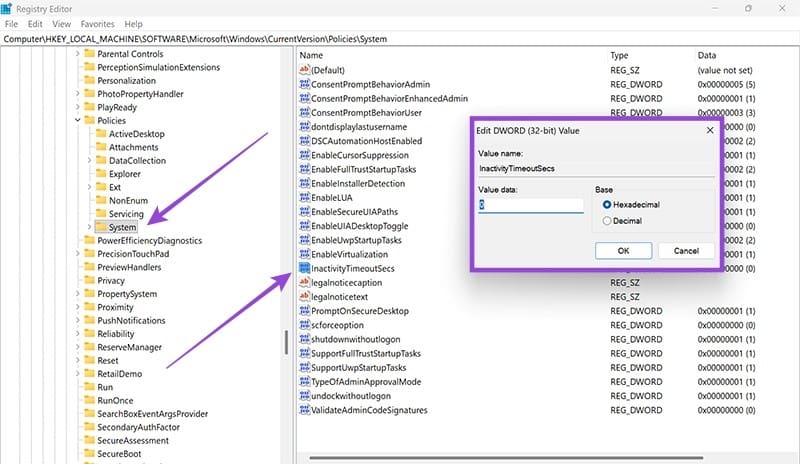
Task: Select the Decimal base radio button
Action: pos(607,221)
